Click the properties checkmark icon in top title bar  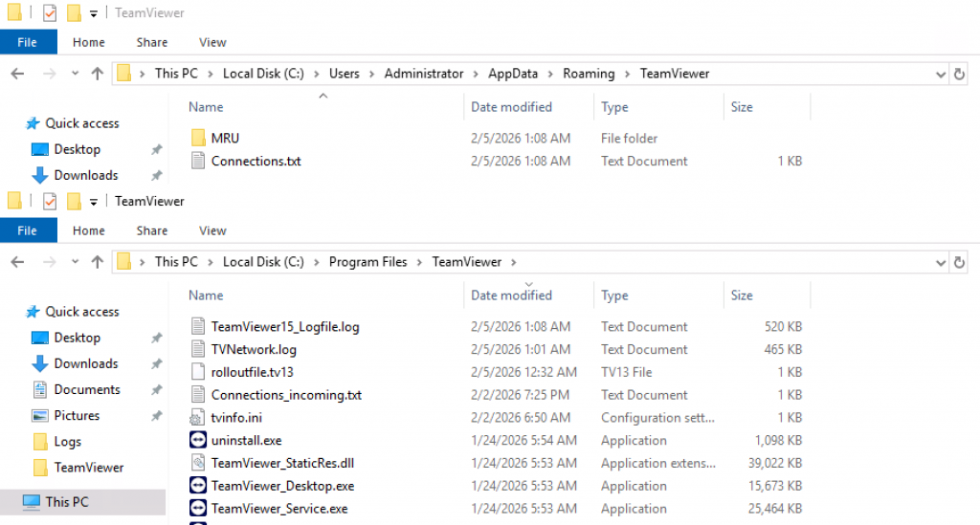pos(50,13)
